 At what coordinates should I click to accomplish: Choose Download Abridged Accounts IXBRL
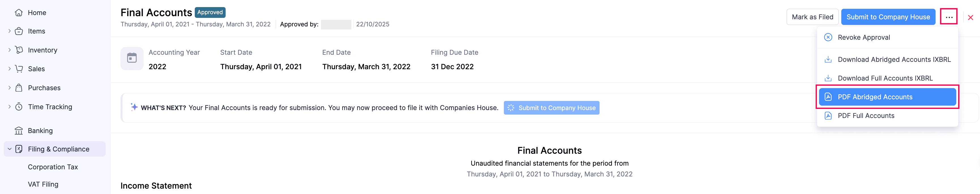[894, 60]
